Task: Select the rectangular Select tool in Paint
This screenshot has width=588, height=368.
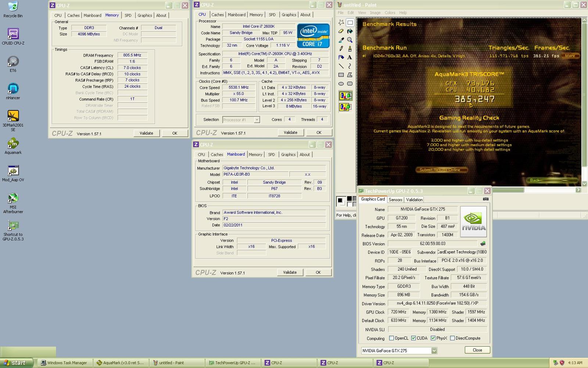Action: 350,22
